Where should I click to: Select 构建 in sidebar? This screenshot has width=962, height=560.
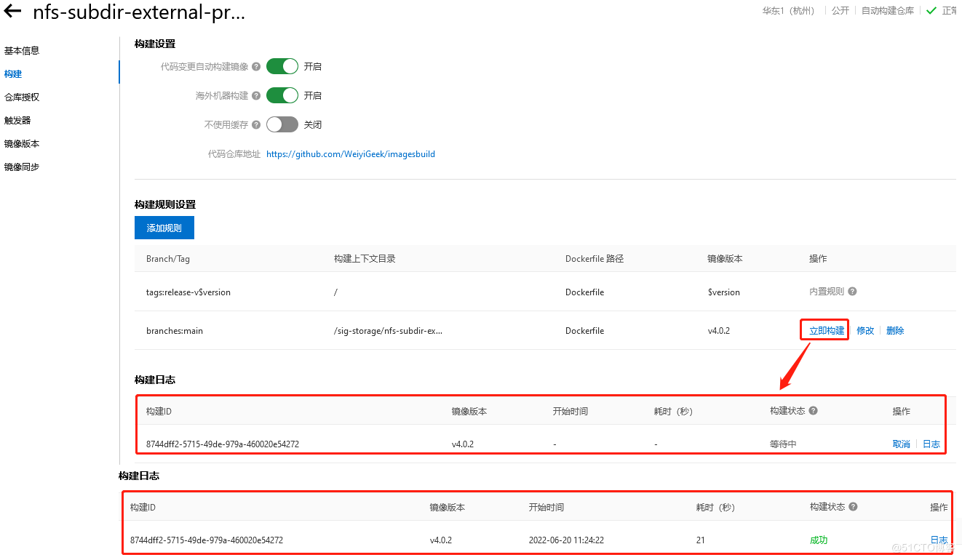coord(13,74)
